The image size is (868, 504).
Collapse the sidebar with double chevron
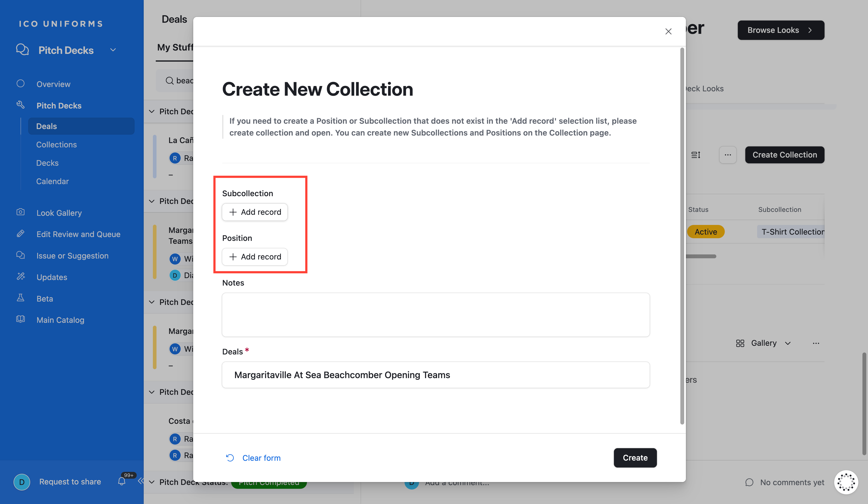[x=141, y=481]
